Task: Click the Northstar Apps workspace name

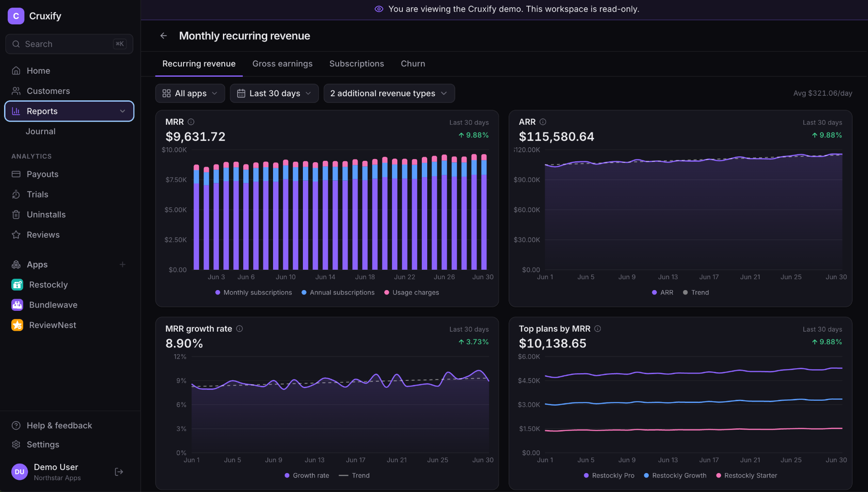Action: click(57, 478)
